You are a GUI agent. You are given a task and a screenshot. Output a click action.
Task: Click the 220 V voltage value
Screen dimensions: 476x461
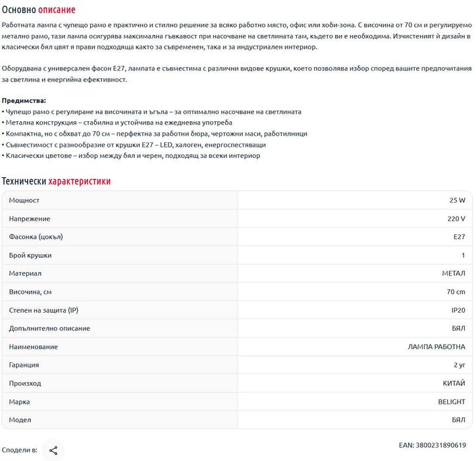[x=456, y=219]
